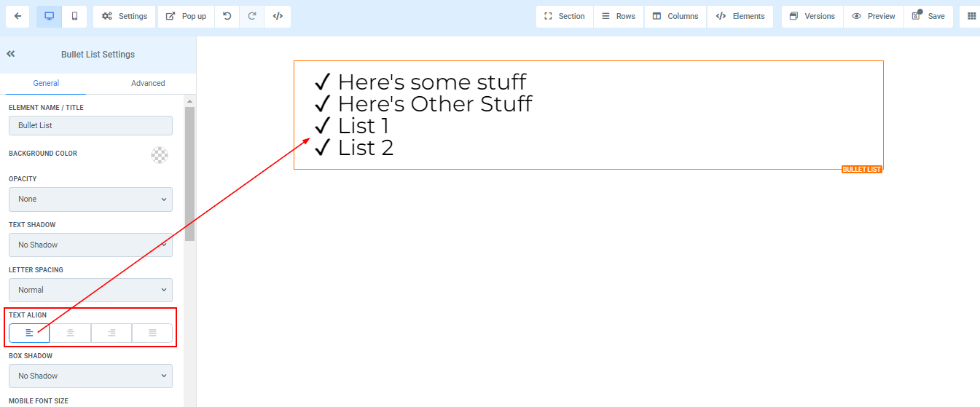Open the Opacity dropdown
The image size is (980, 407).
pyautogui.click(x=90, y=199)
